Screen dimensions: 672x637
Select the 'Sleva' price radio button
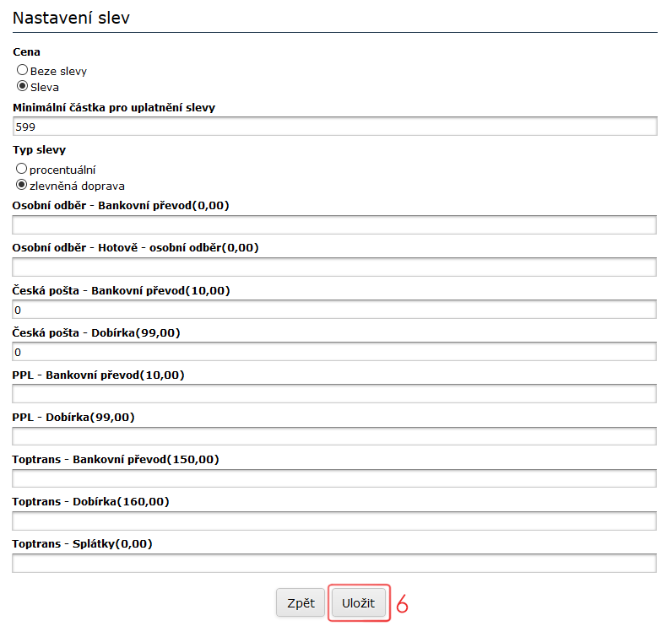point(23,86)
